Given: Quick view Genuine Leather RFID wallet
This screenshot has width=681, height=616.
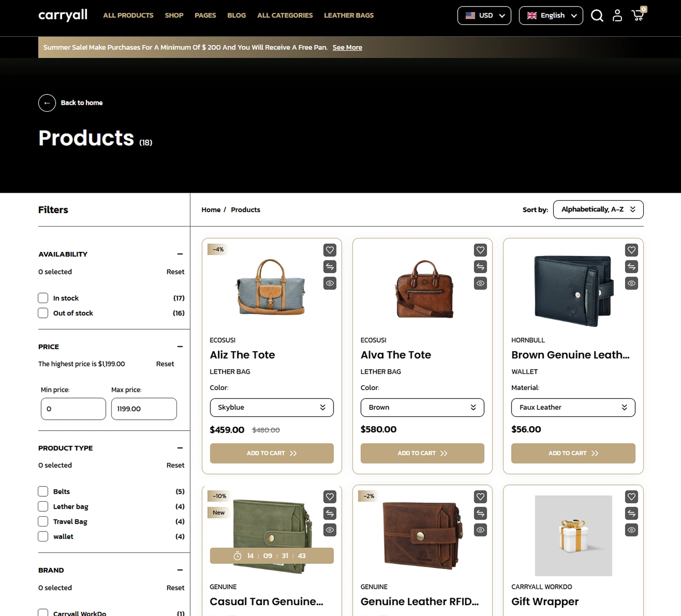Looking at the screenshot, I should click(x=480, y=530).
